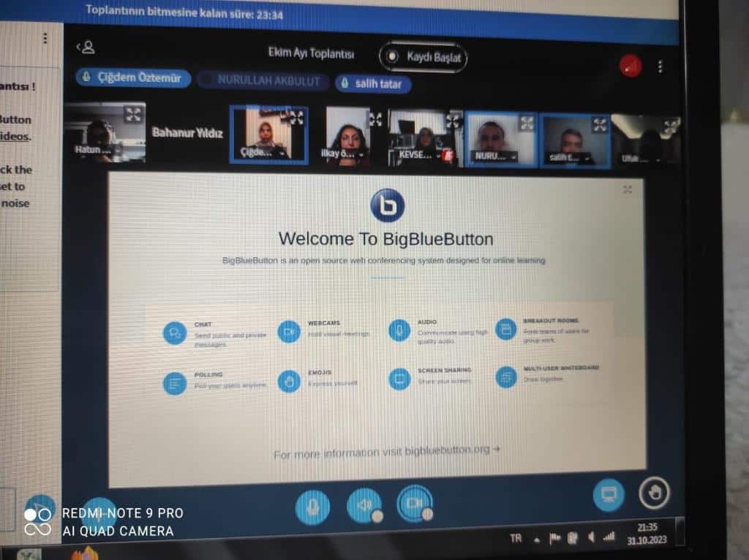Click the SCREEN SHARING label on the slide

pos(445,370)
